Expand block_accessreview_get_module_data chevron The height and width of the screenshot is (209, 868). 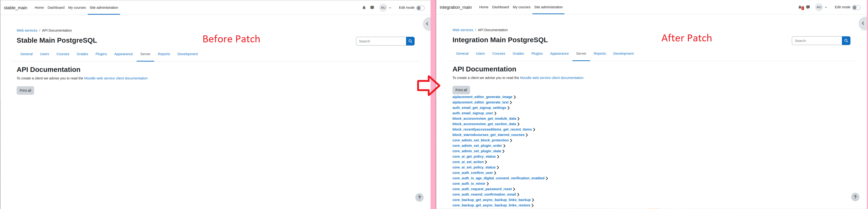518,119
